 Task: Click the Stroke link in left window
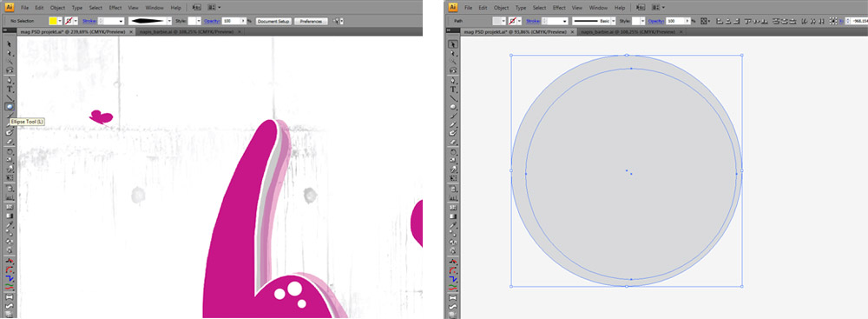pyautogui.click(x=89, y=21)
